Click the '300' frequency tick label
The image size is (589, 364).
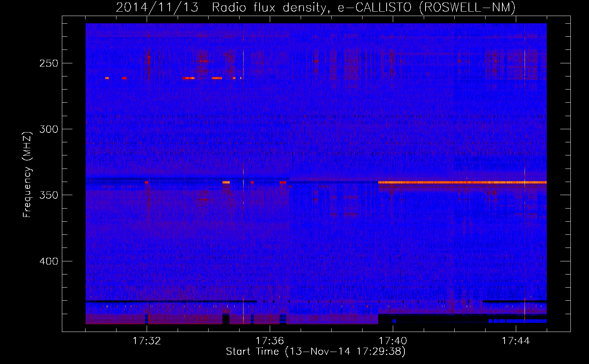[49, 129]
